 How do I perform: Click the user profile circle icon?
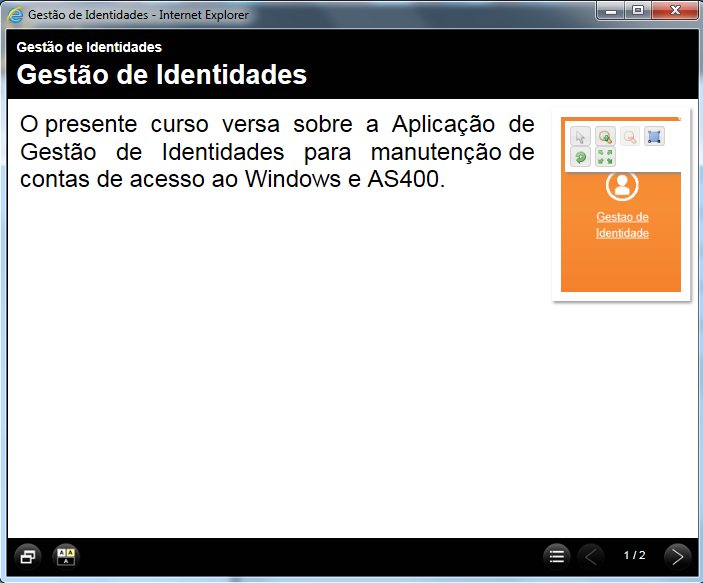pos(622,185)
